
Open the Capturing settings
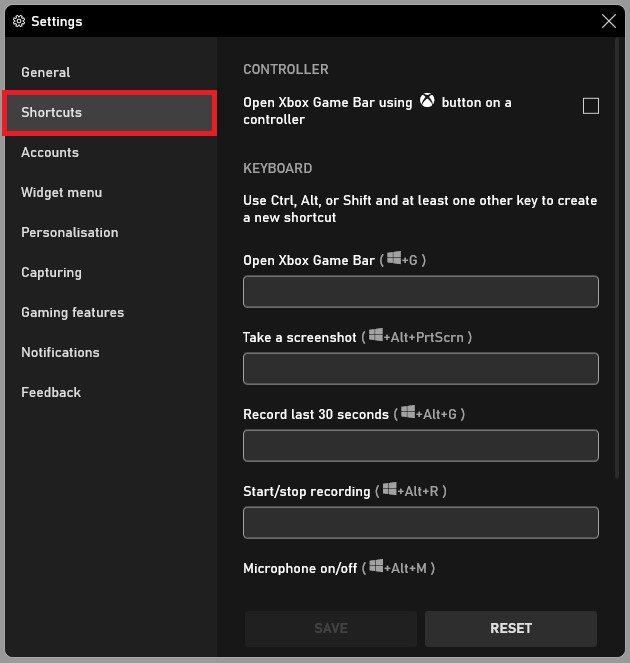point(51,272)
